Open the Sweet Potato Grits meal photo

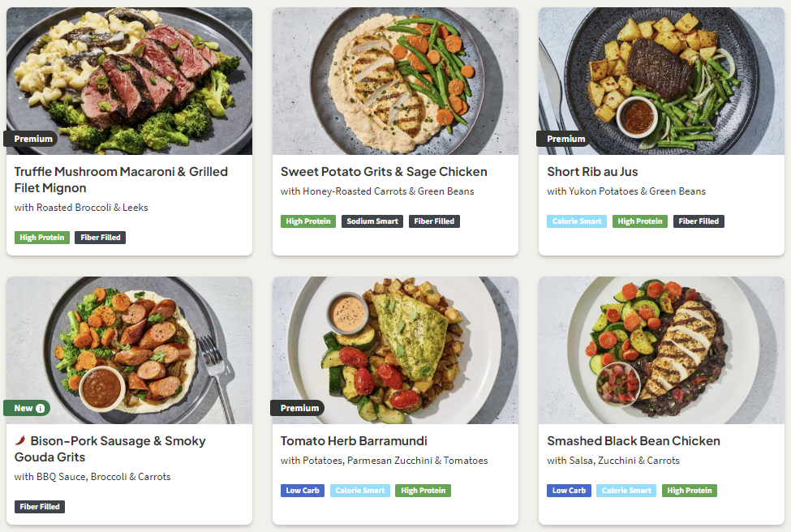tap(395, 81)
